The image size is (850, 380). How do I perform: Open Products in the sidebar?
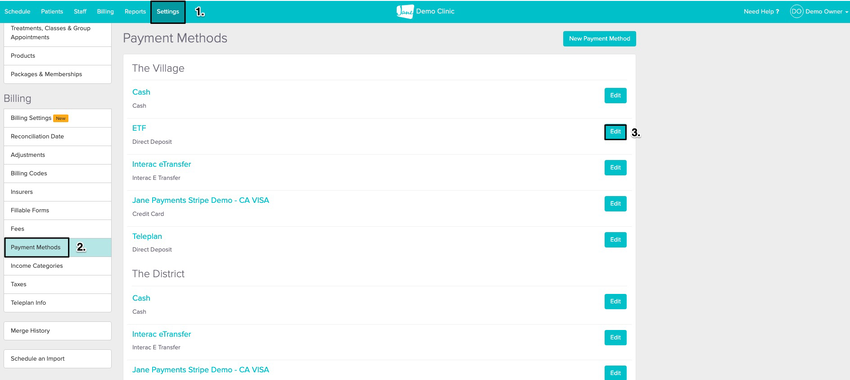tap(57, 56)
